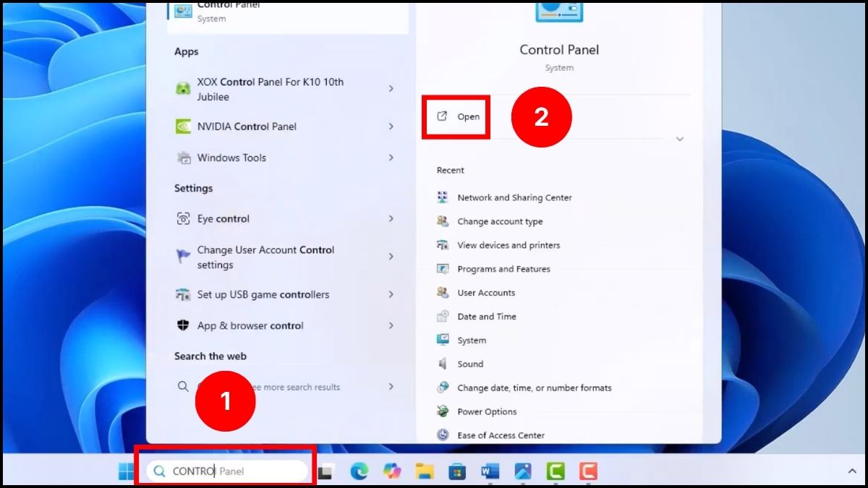This screenshot has width=868, height=488.
Task: Expand NVIDIA Control Panel result arrow
Action: (x=391, y=127)
